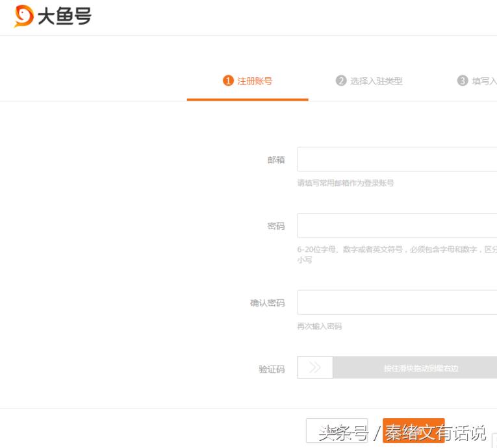Click the 大鱼号 brand name text
This screenshot has height=448, width=497.
click(64, 17)
